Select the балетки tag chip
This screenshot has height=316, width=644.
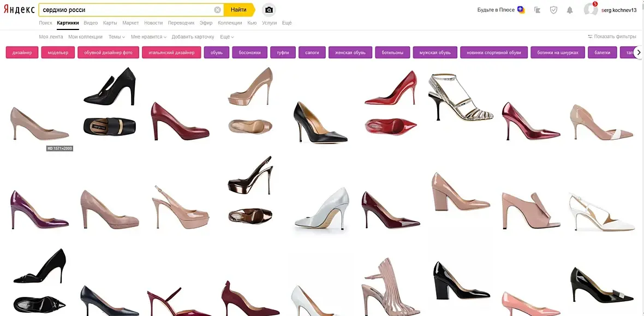(603, 52)
